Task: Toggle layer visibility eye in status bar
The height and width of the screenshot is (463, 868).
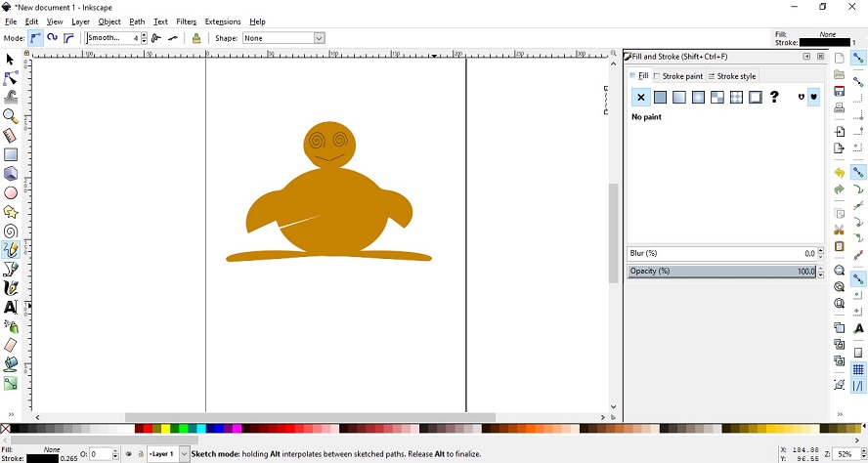Action: click(x=128, y=454)
